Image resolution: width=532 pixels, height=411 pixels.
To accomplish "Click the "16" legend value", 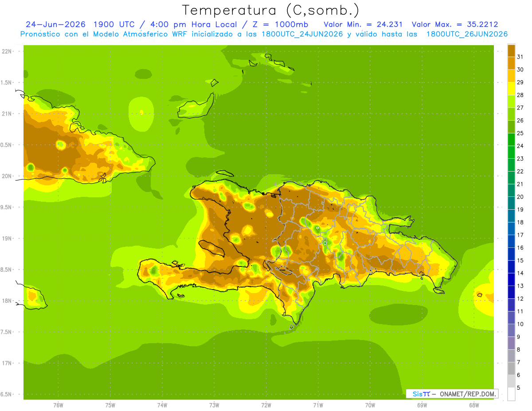I will (x=520, y=248).
